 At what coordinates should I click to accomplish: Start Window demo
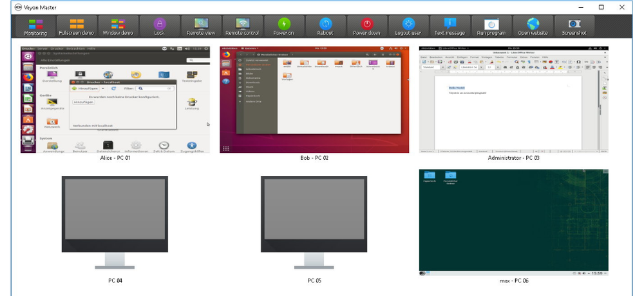[118, 26]
